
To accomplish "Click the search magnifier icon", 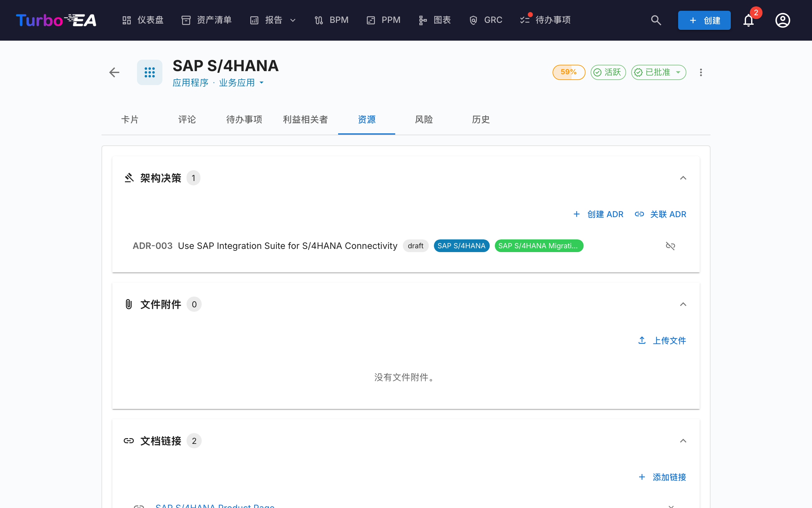I will click(656, 20).
